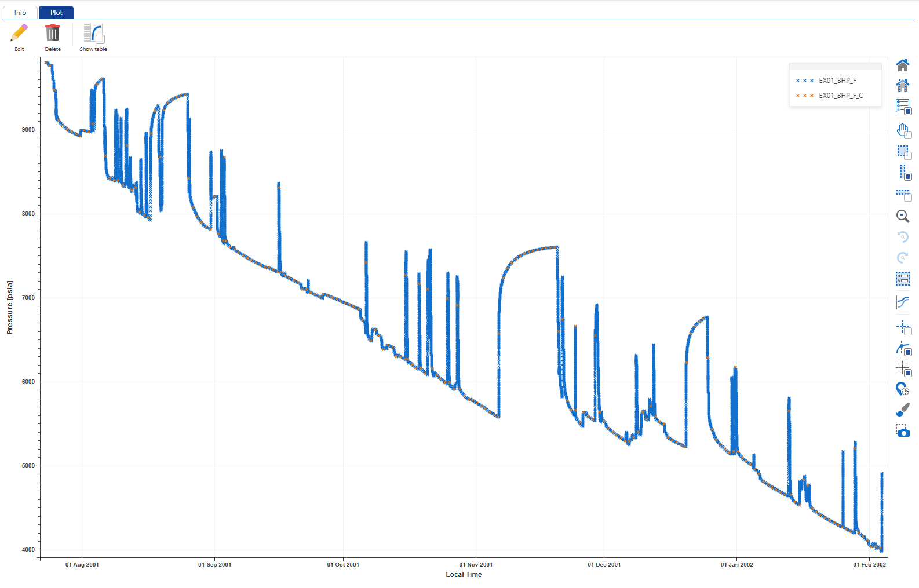Image resolution: width=919 pixels, height=588 pixels.
Task: Click the EX01_BHP_F legend entry
Action: coord(837,81)
